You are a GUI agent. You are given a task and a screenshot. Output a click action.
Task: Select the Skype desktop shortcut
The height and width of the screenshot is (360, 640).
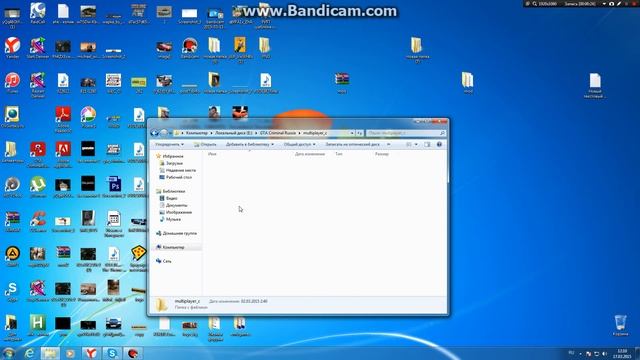tap(12, 291)
